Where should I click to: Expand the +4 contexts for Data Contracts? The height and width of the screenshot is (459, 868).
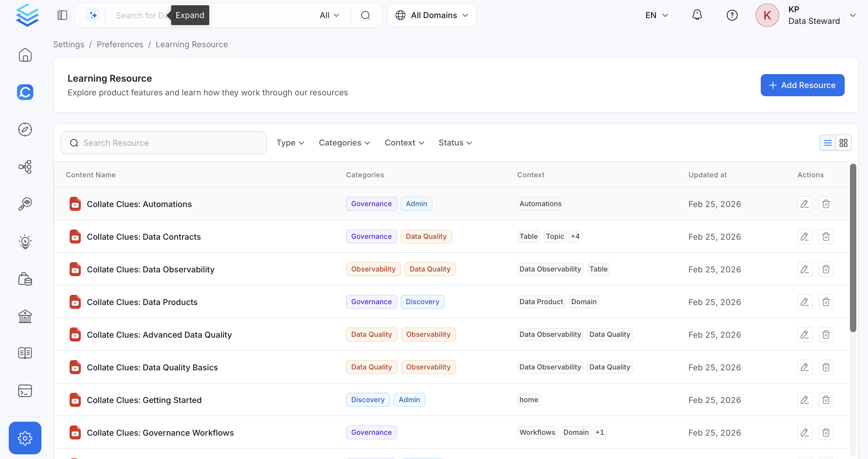575,236
